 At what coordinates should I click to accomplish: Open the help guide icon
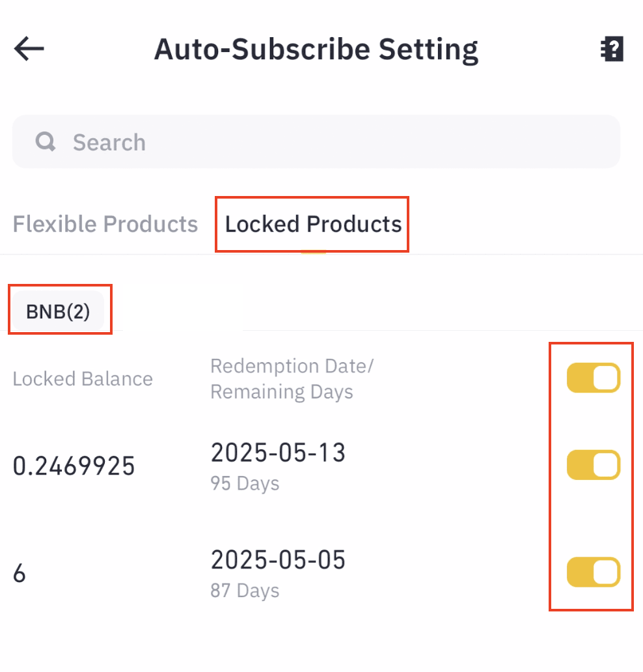[x=612, y=49]
